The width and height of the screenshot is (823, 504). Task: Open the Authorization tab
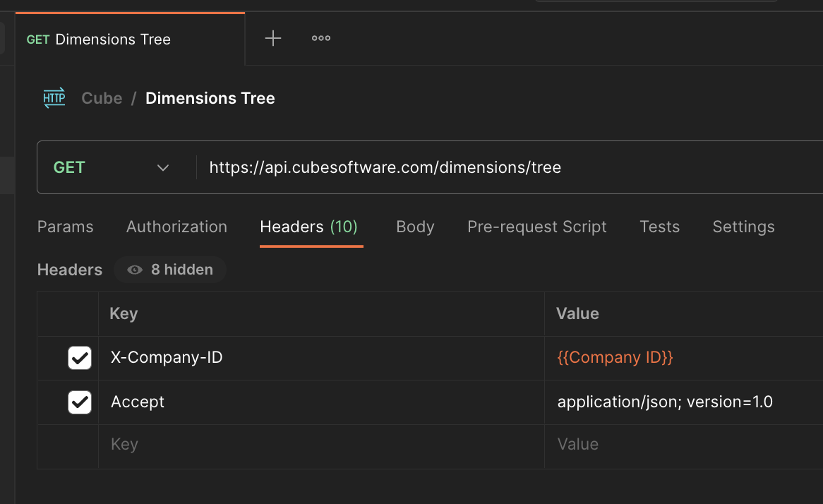[x=176, y=227]
